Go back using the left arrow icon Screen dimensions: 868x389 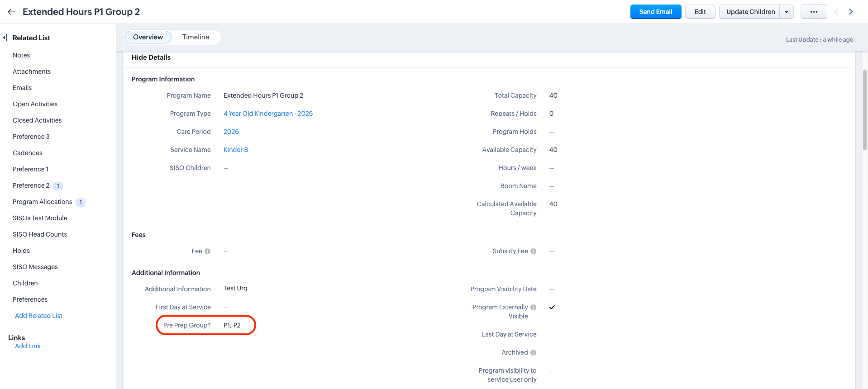12,12
